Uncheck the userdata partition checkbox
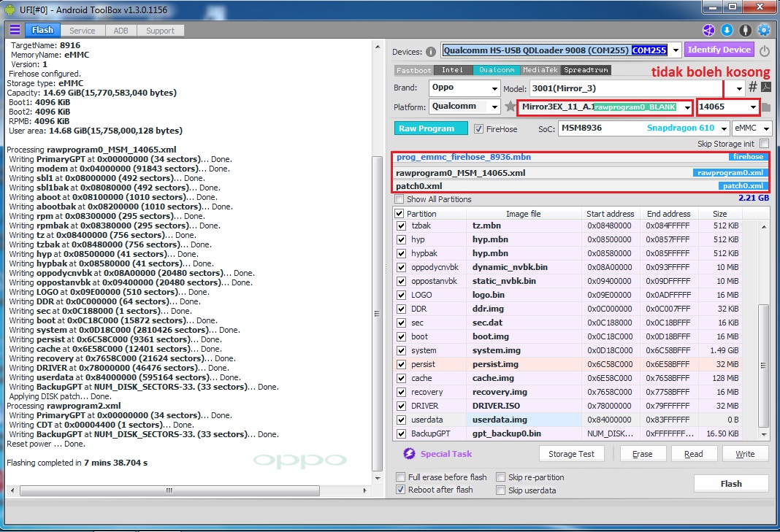The height and width of the screenshot is (532, 780). 401,420
